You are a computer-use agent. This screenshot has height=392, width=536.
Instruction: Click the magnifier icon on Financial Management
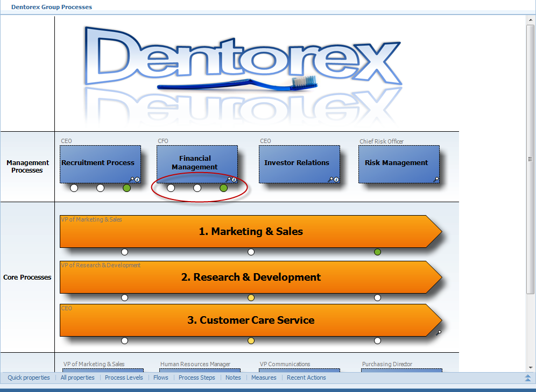(x=228, y=180)
